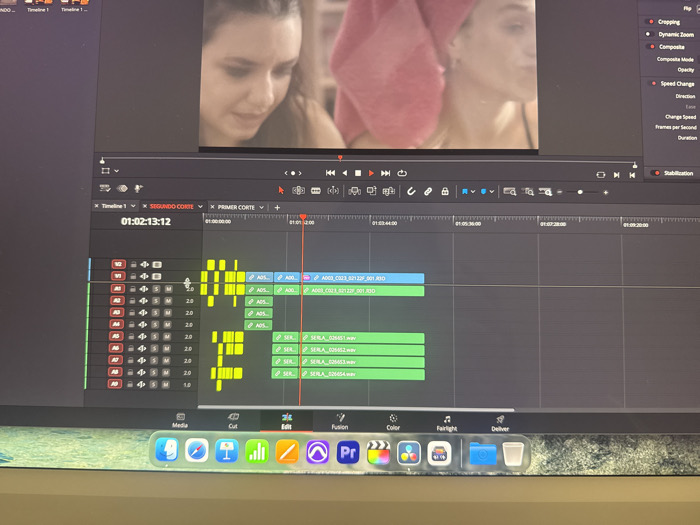700x525 pixels.
Task: Open the Timeline View Options icon
Action: [x=105, y=188]
